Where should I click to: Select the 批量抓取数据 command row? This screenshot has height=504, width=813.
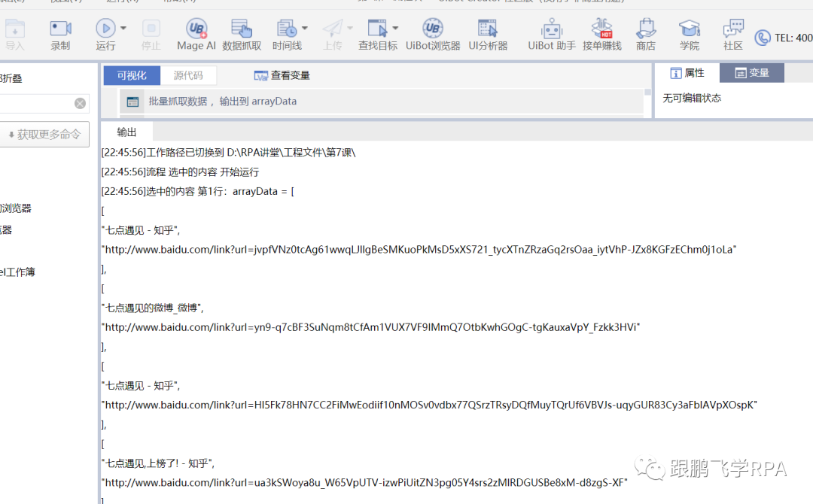click(382, 102)
